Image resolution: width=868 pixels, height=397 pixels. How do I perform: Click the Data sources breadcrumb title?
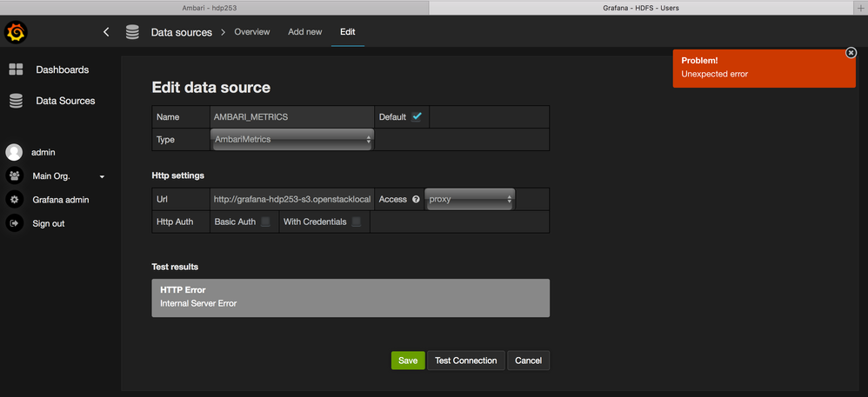(x=182, y=32)
